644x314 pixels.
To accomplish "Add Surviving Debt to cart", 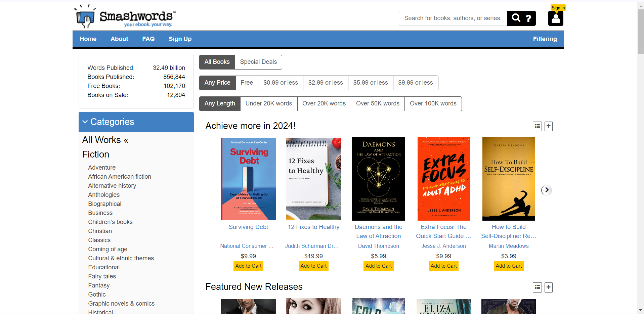I will tap(248, 266).
